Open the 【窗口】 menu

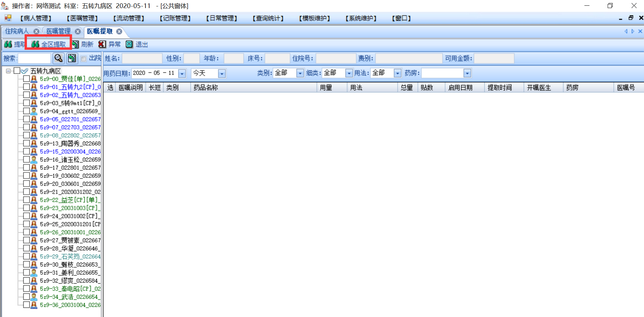tap(401, 18)
